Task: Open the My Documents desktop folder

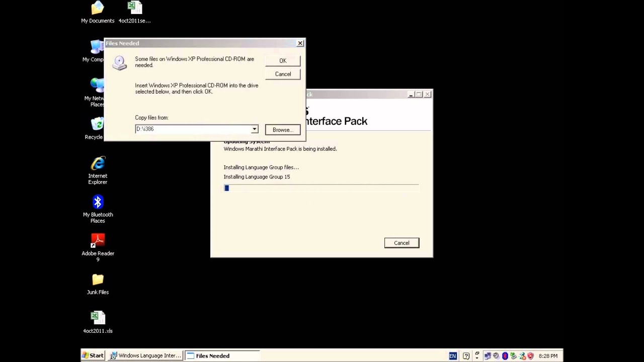Action: [98, 12]
